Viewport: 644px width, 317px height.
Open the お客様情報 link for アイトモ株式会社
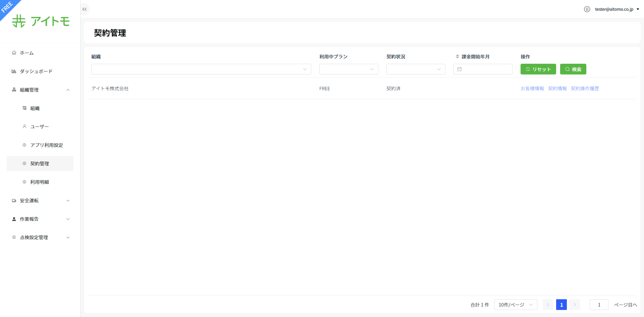(532, 89)
